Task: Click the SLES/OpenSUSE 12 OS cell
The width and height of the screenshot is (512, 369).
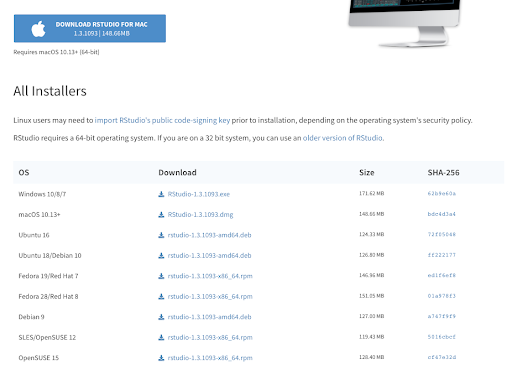Action: pyautogui.click(x=47, y=338)
